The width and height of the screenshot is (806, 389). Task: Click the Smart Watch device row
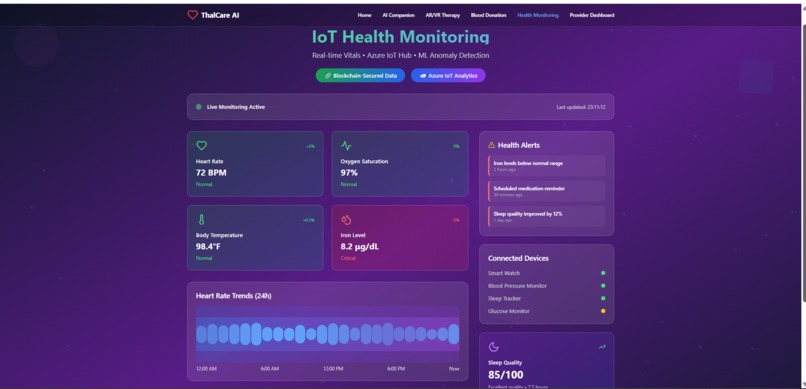tap(546, 273)
